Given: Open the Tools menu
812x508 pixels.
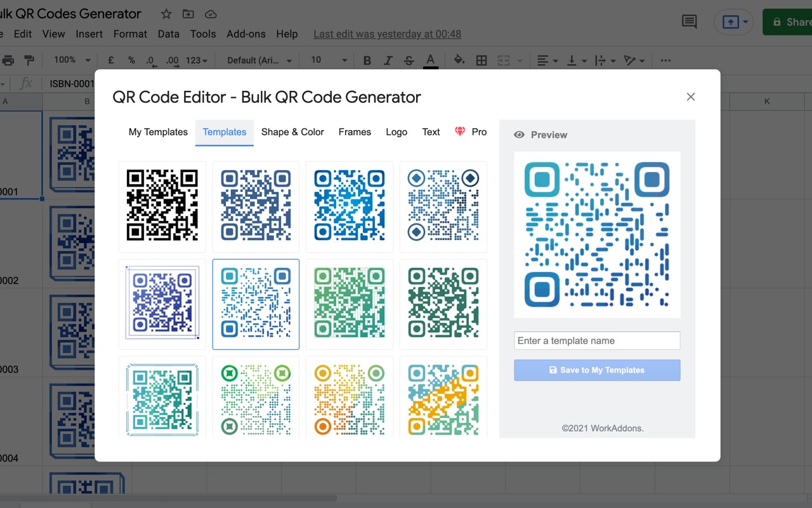Looking at the screenshot, I should (203, 34).
